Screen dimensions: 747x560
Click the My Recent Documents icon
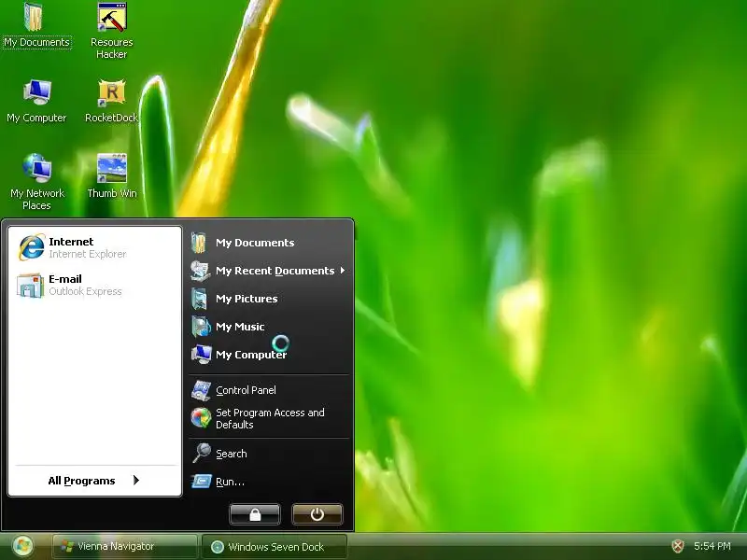(200, 271)
